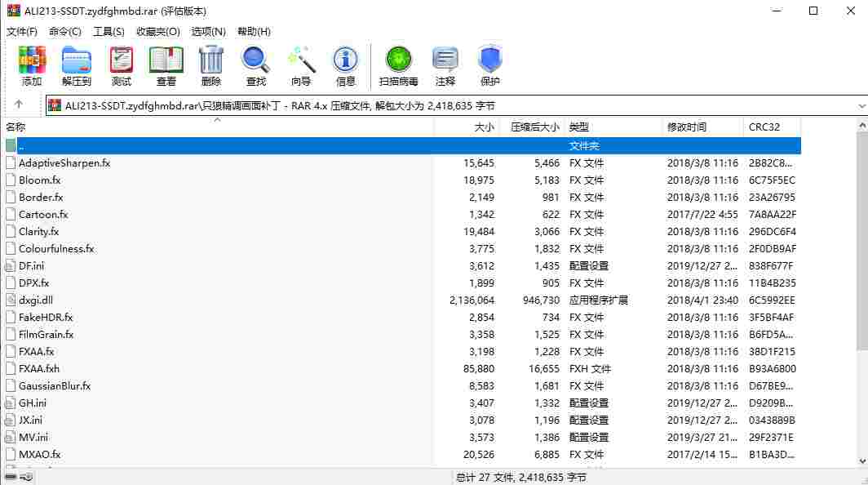The height and width of the screenshot is (485, 868).
Task: Open the Help (帮助) menu
Action: click(254, 32)
